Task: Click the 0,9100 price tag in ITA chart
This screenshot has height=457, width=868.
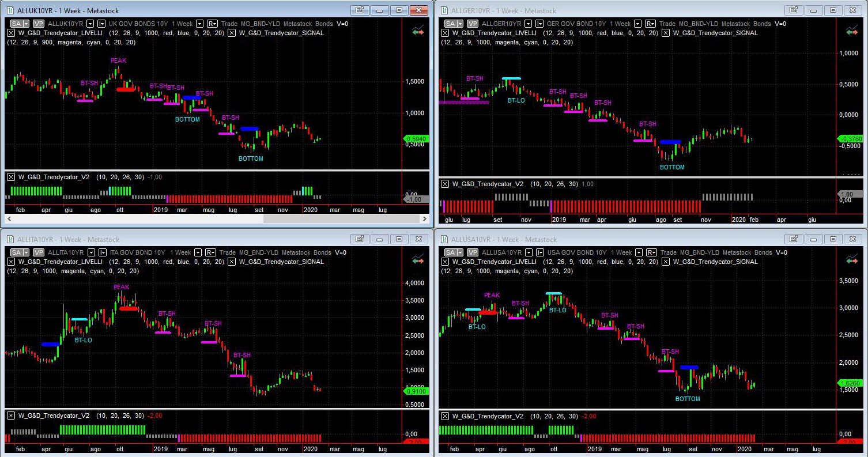Action: point(416,391)
